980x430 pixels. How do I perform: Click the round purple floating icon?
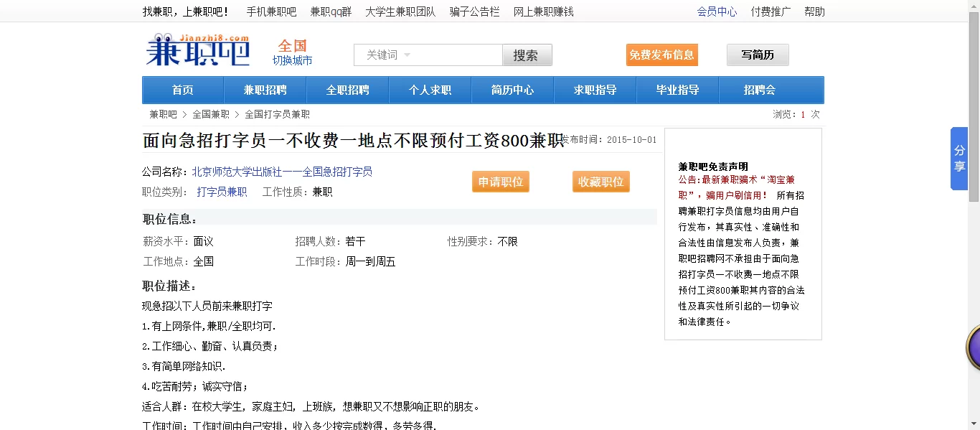pyautogui.click(x=974, y=348)
